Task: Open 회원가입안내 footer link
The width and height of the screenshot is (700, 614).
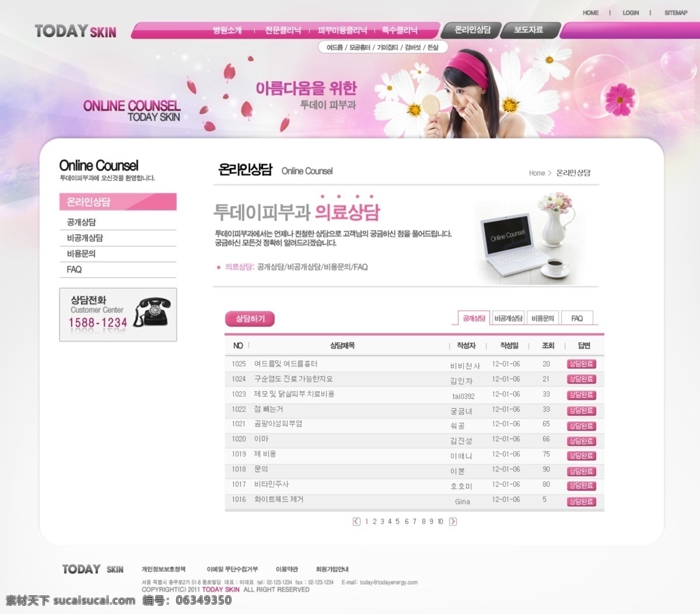Action: pyautogui.click(x=332, y=569)
